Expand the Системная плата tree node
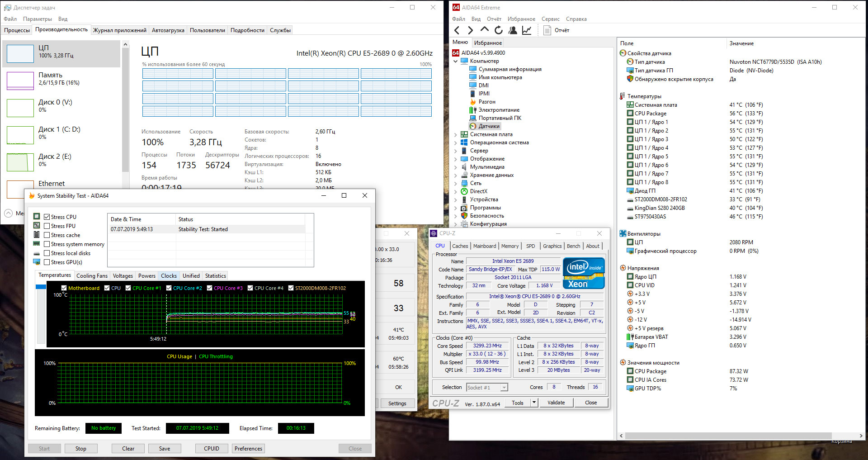This screenshot has width=868, height=460. 455,134
